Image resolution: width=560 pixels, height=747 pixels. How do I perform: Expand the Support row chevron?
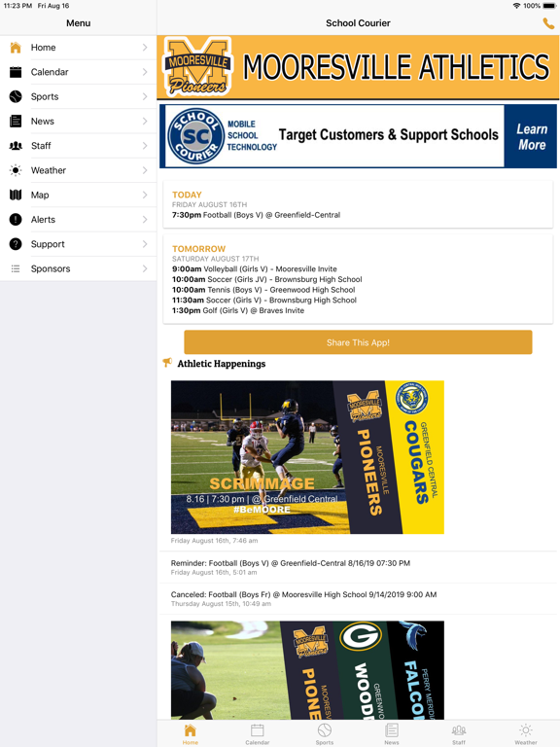145,244
